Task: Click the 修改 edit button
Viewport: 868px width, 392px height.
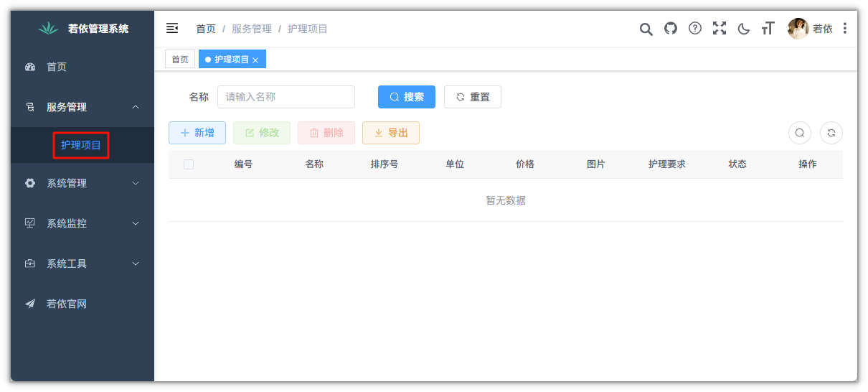Action: coord(262,133)
